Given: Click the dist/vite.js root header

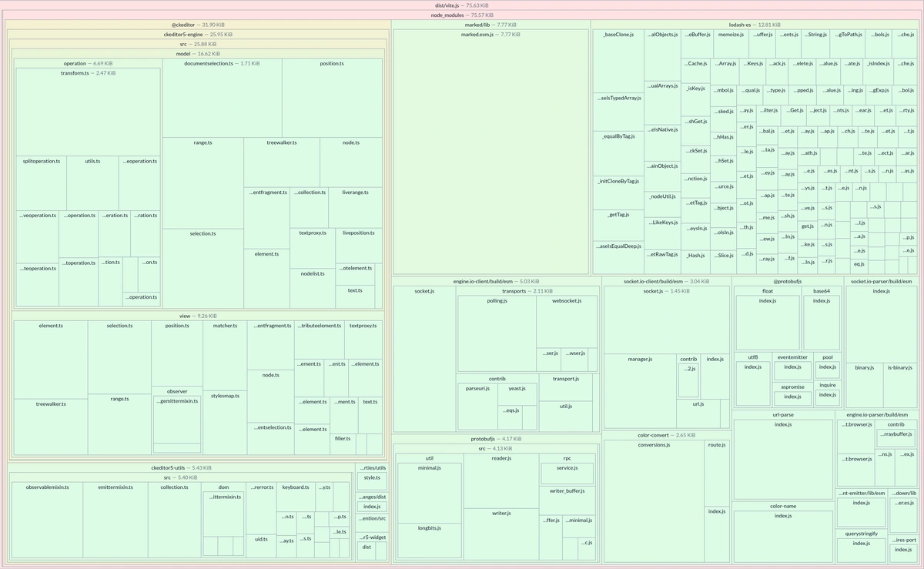Looking at the screenshot, I should coord(461,5).
